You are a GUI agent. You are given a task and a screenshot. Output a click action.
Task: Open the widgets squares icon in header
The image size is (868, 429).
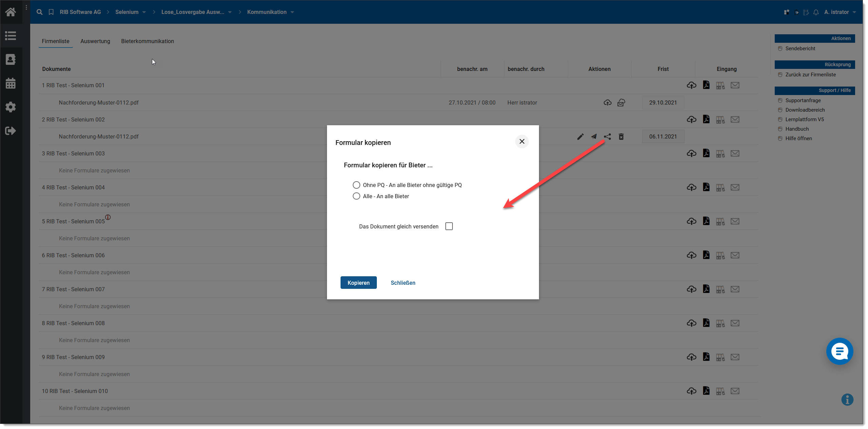[x=786, y=12]
